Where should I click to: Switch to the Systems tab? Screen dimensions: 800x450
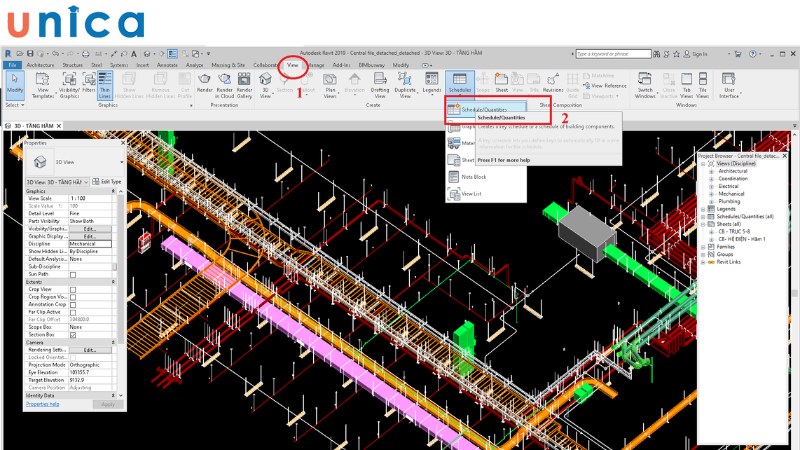[119, 65]
